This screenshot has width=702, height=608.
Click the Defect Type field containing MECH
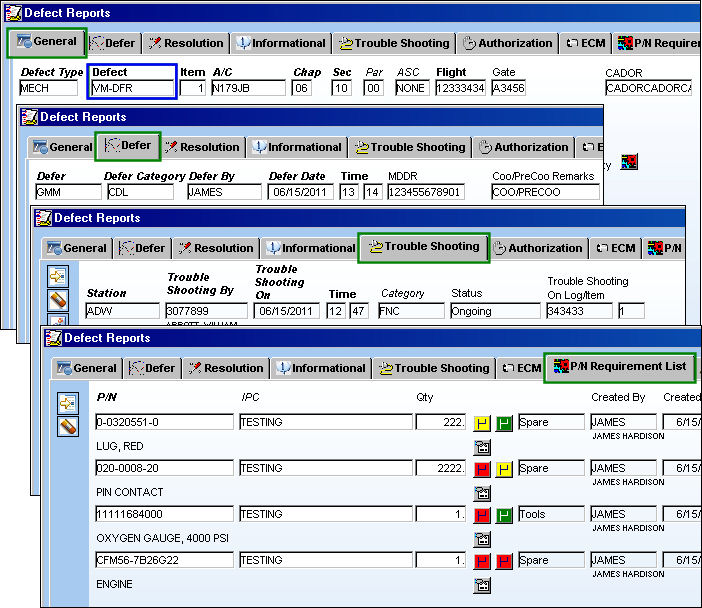point(48,88)
